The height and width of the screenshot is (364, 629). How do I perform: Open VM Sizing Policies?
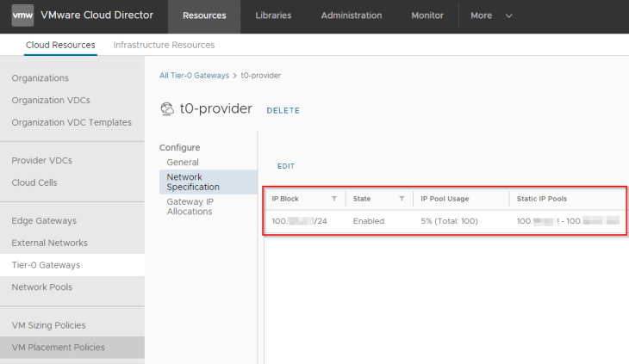pyautogui.click(x=48, y=325)
